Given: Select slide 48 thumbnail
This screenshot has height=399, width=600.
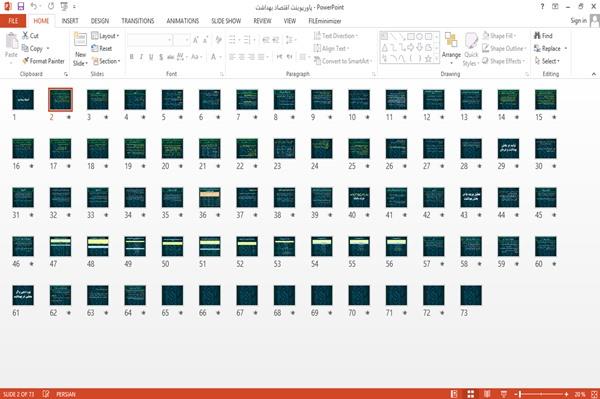Looking at the screenshot, I should (x=98, y=246).
